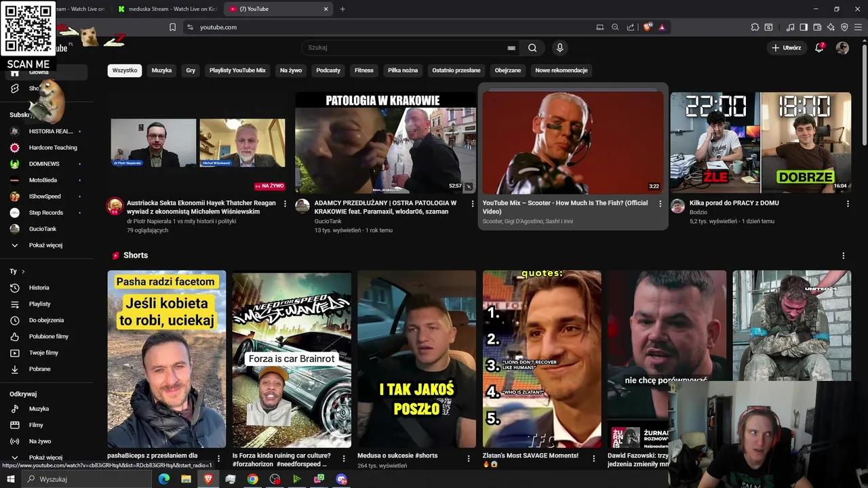This screenshot has width=868, height=488.
Task: Click the Brave Rewards triangle icon
Action: (662, 27)
